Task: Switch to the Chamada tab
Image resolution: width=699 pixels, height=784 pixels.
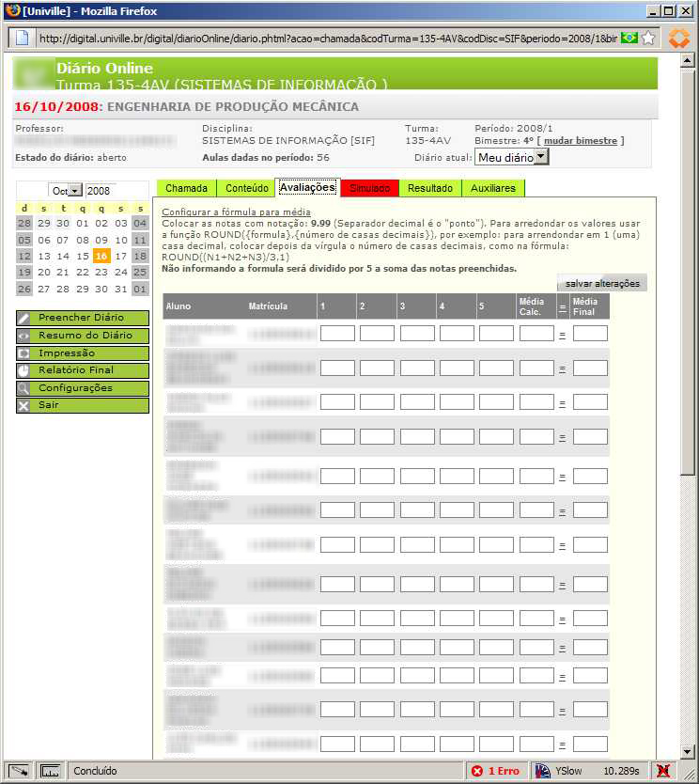Action: [186, 188]
